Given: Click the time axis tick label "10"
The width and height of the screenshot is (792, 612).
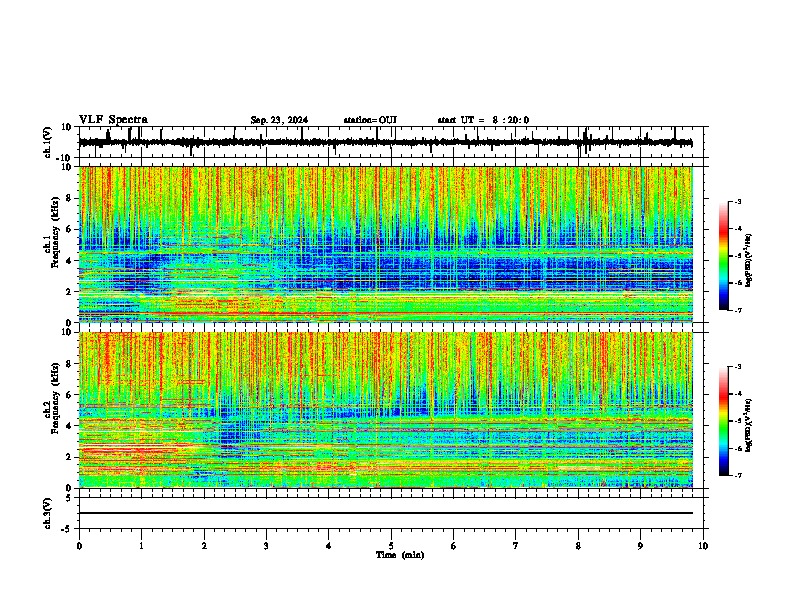Looking at the screenshot, I should (703, 546).
